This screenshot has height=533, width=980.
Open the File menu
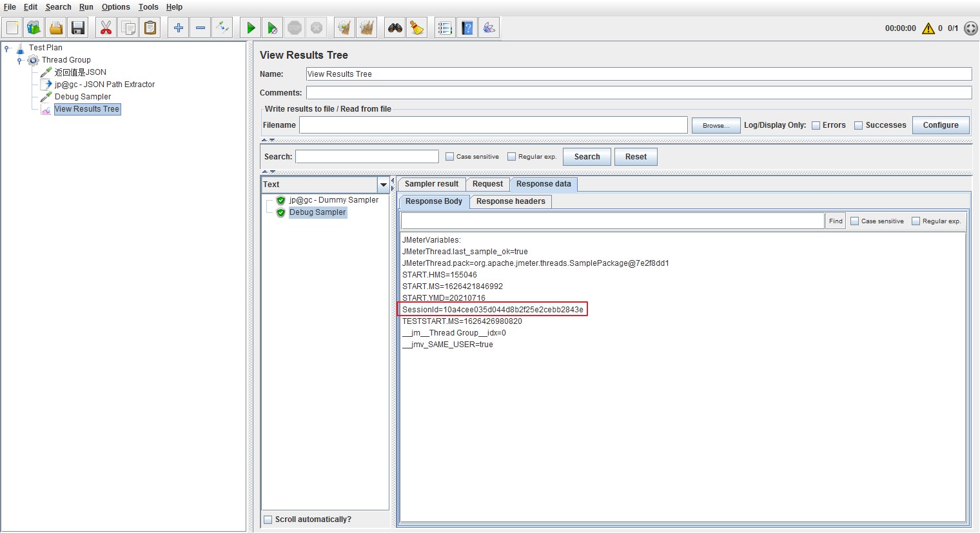click(x=10, y=7)
